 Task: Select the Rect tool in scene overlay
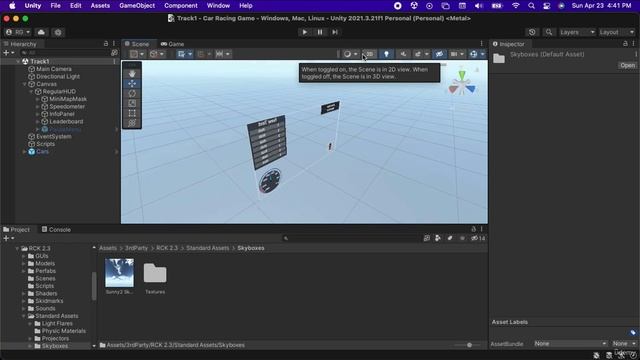[132, 113]
